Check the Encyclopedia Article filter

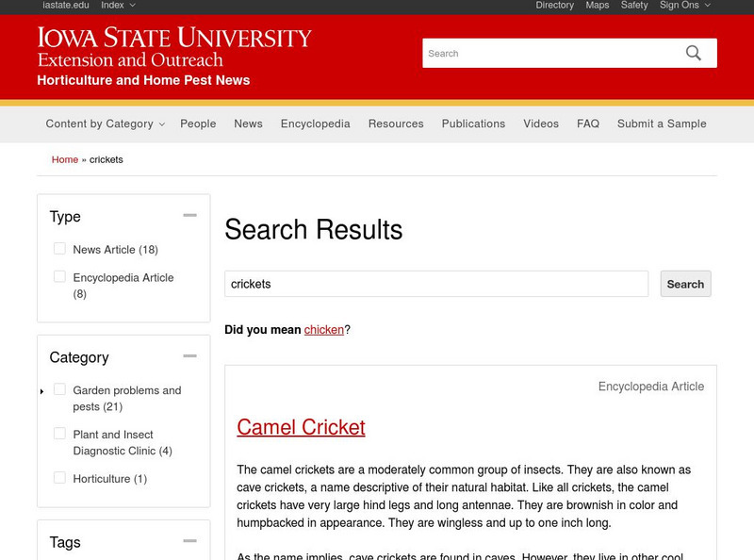tap(59, 277)
